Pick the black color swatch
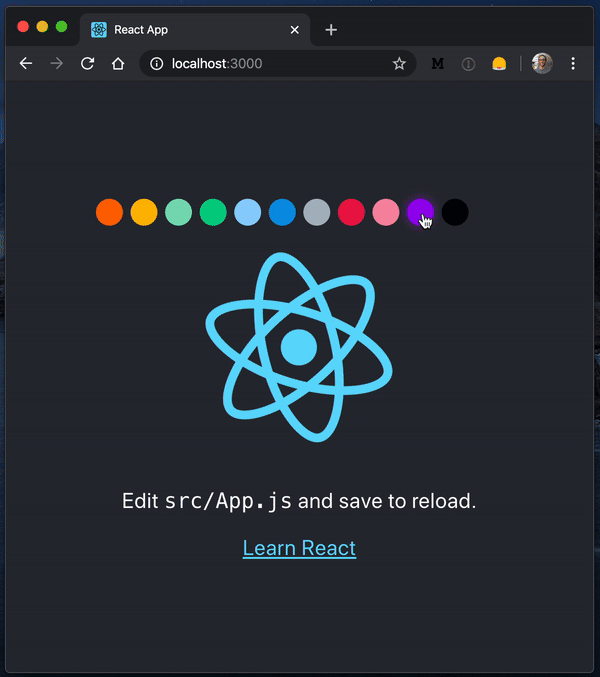600x677 pixels. point(455,212)
